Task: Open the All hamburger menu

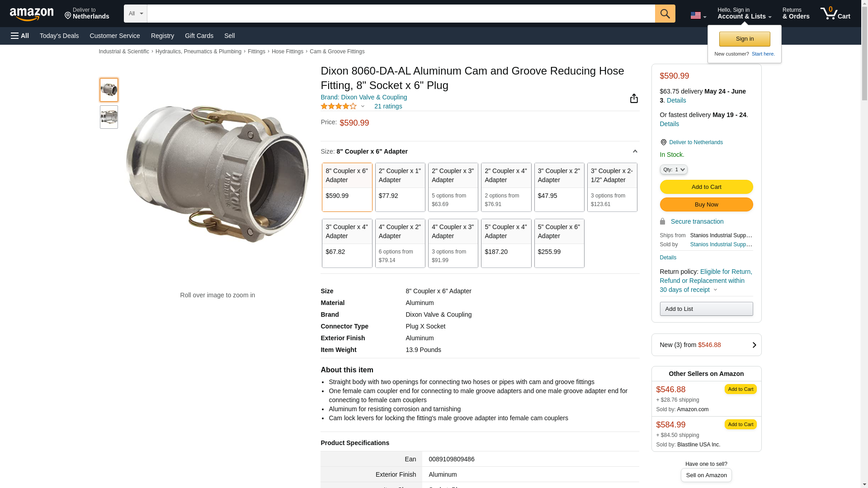Action: click(x=20, y=36)
